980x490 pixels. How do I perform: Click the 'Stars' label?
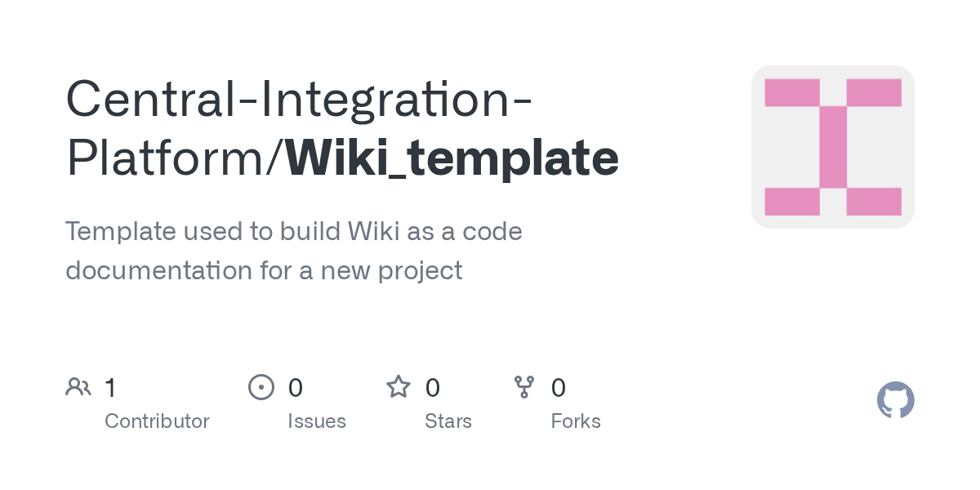pos(448,421)
